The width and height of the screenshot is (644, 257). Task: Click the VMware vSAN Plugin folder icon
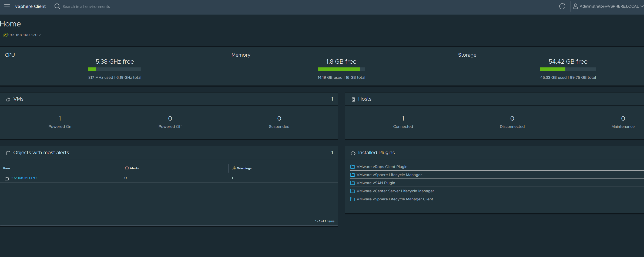(x=352, y=183)
